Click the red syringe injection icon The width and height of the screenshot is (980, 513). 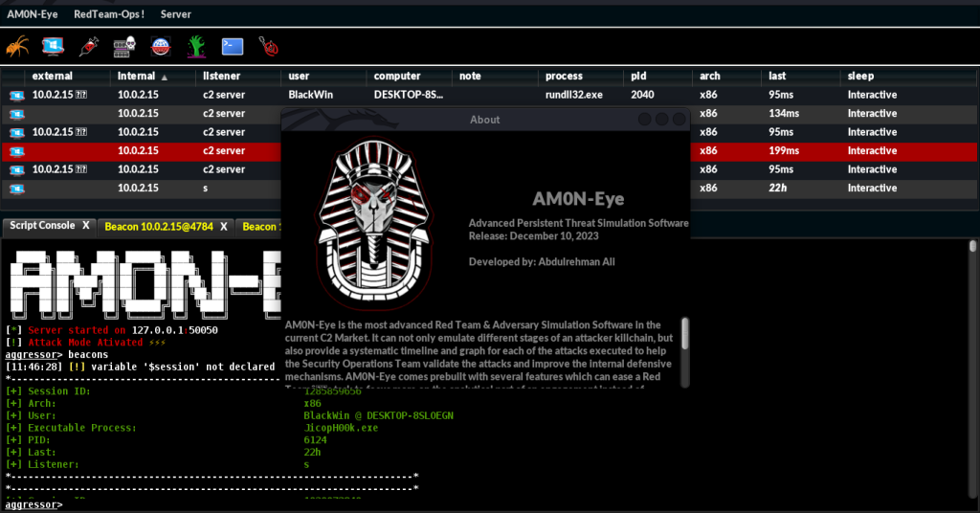click(89, 47)
